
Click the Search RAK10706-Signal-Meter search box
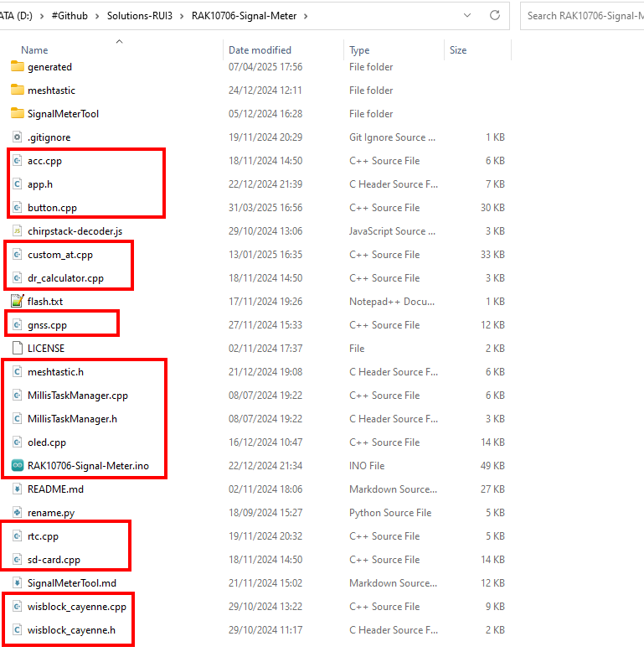click(x=584, y=15)
